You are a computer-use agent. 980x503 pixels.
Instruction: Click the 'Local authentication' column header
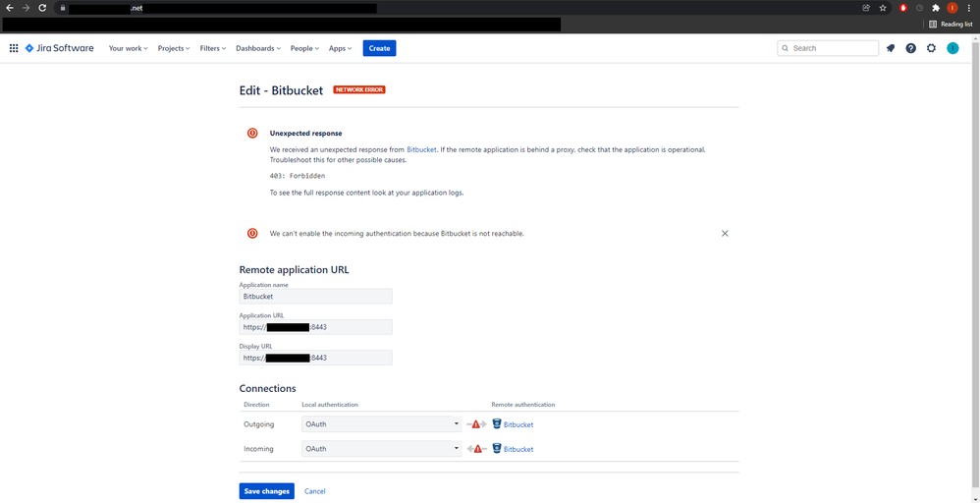(330, 405)
